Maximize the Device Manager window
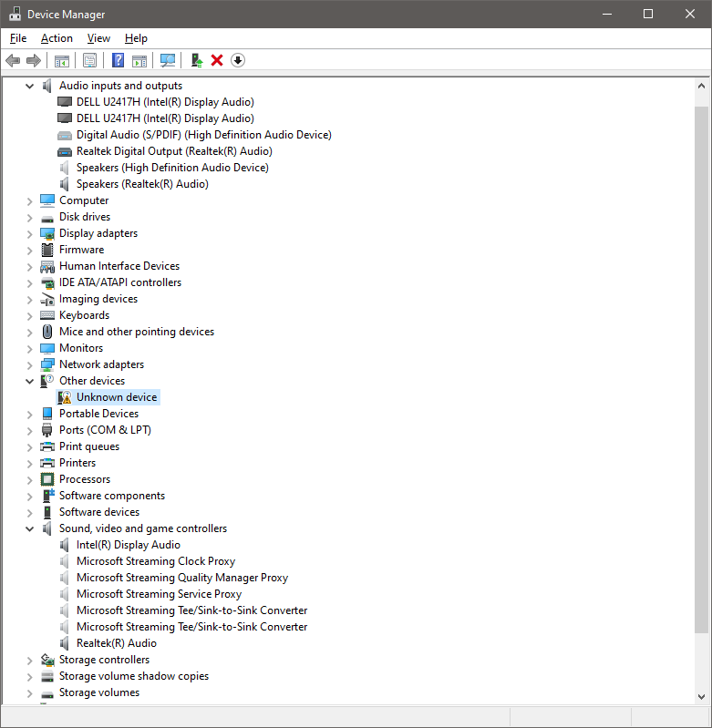The width and height of the screenshot is (712, 728). click(648, 14)
